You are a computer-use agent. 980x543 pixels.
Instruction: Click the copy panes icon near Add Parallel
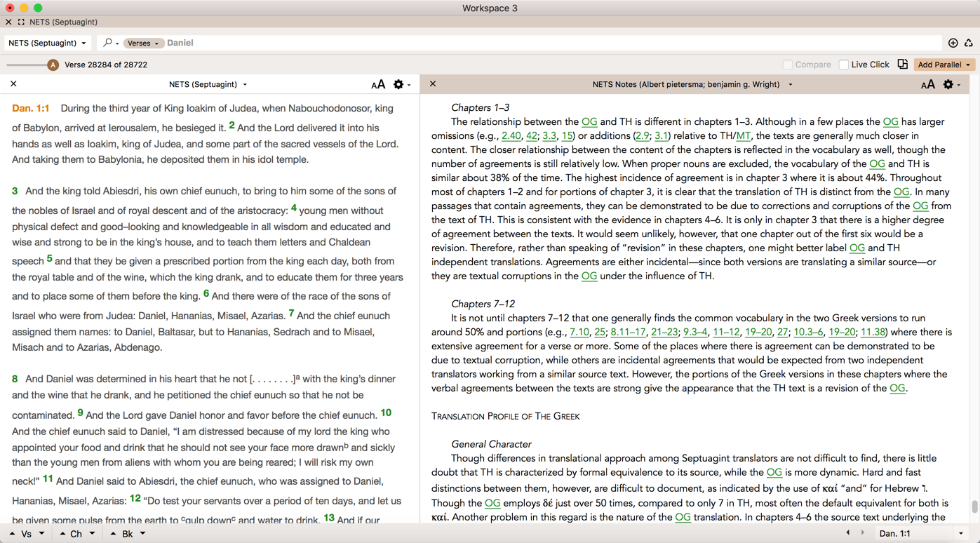point(903,65)
